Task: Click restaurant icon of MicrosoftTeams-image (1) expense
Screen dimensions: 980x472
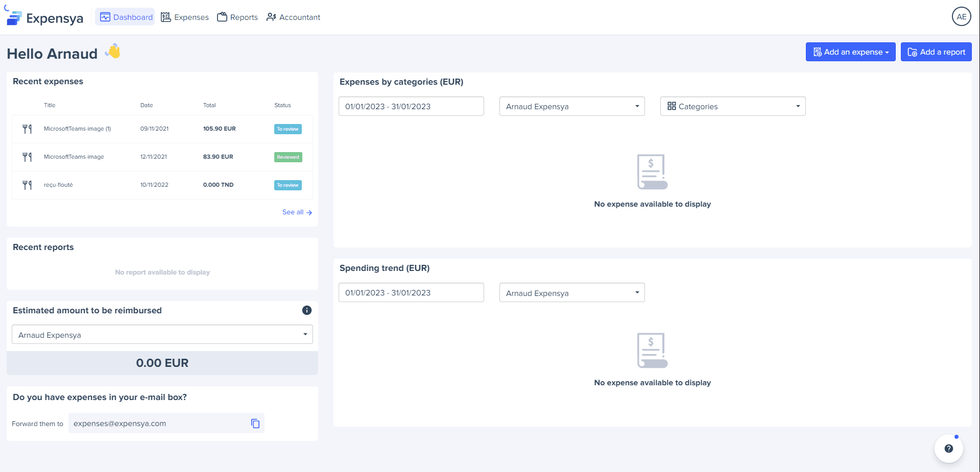Action: click(27, 129)
